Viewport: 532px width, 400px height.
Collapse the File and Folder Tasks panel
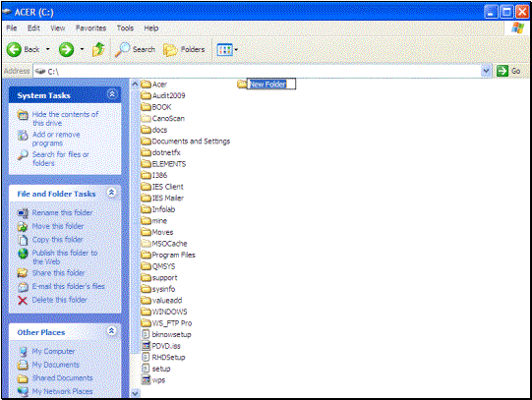pyautogui.click(x=112, y=193)
